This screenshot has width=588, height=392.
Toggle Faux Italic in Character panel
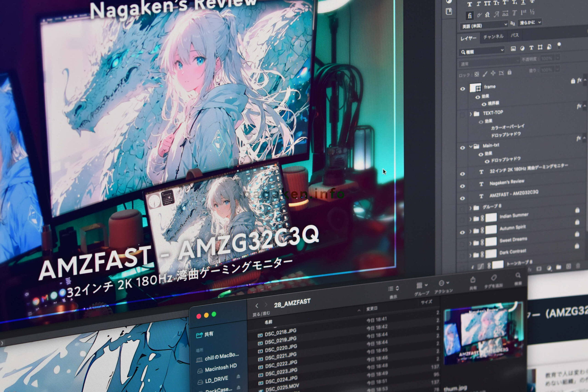478,4
